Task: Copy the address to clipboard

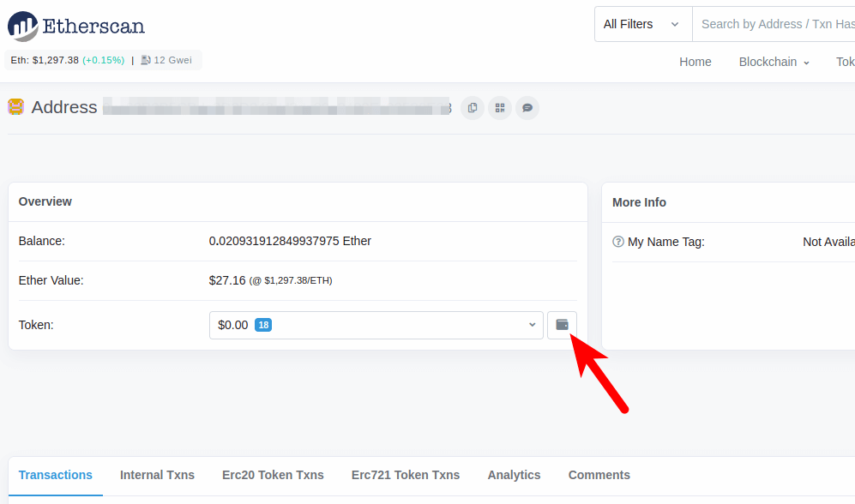Action: (473, 107)
